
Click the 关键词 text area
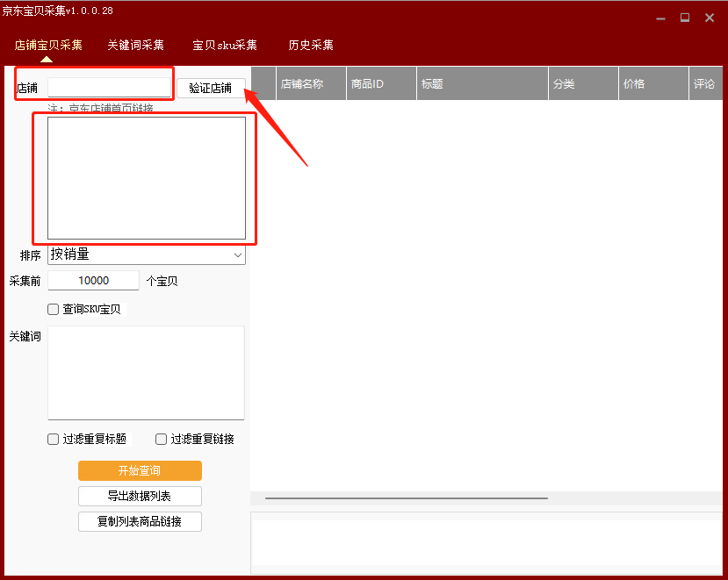pos(147,373)
